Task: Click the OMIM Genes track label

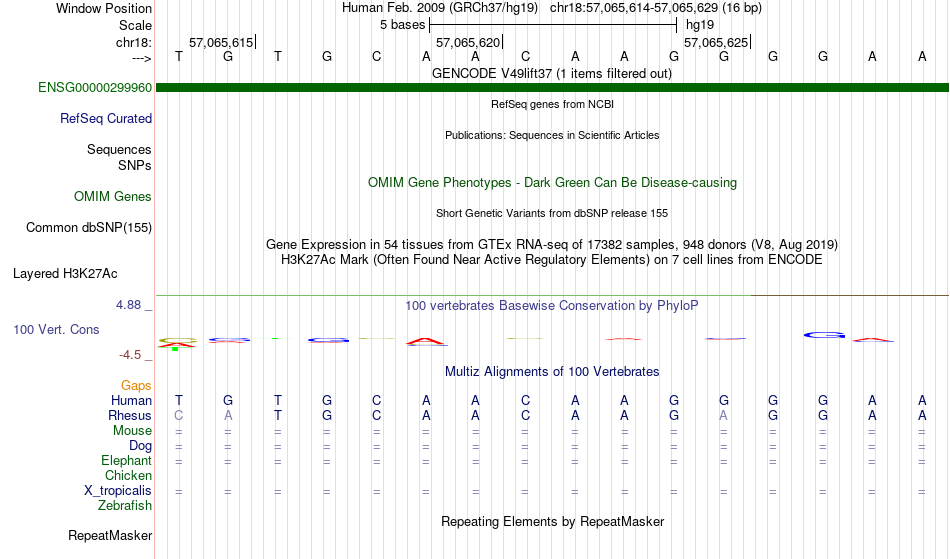Action: click(113, 197)
